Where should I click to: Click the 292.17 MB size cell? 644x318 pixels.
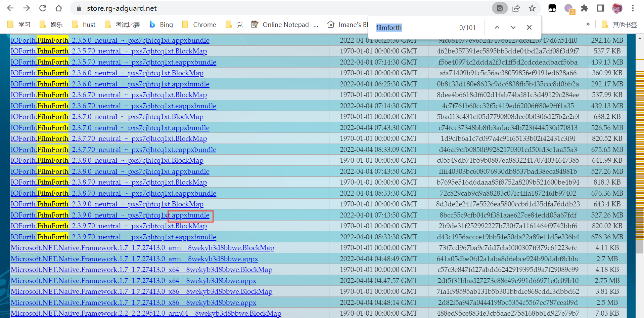[x=607, y=84]
